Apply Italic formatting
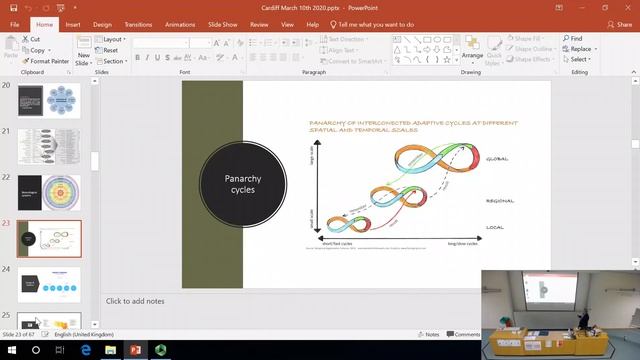640x360 pixels. click(147, 58)
